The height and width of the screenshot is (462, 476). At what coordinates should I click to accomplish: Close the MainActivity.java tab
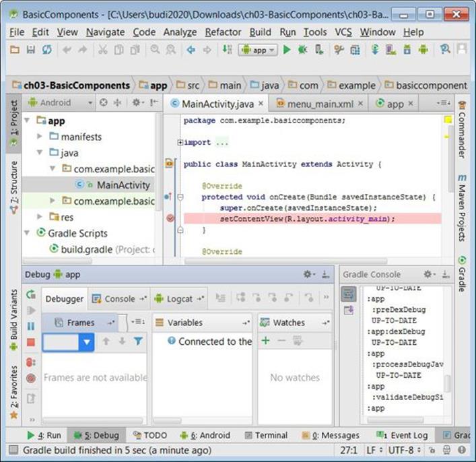click(x=261, y=104)
